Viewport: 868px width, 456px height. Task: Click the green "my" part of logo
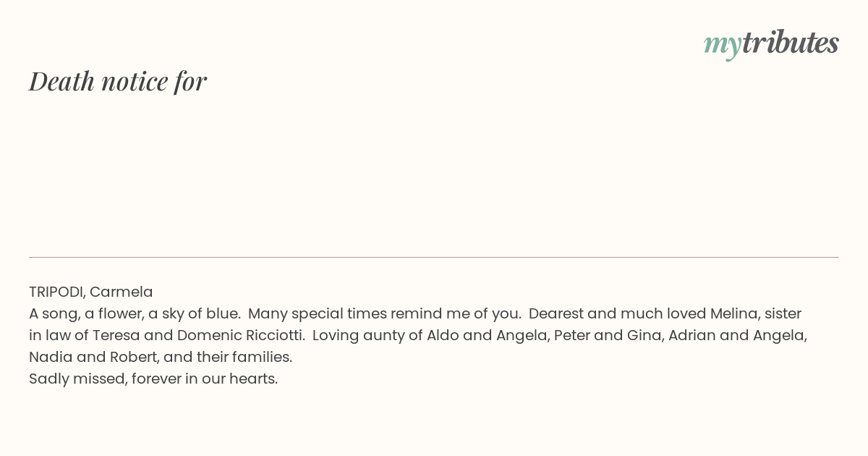pos(723,45)
